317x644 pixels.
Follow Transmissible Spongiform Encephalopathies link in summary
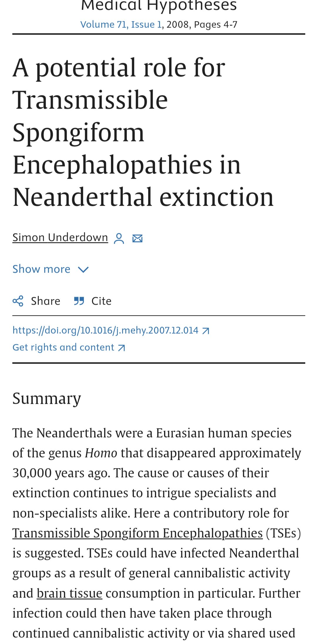pos(137,533)
